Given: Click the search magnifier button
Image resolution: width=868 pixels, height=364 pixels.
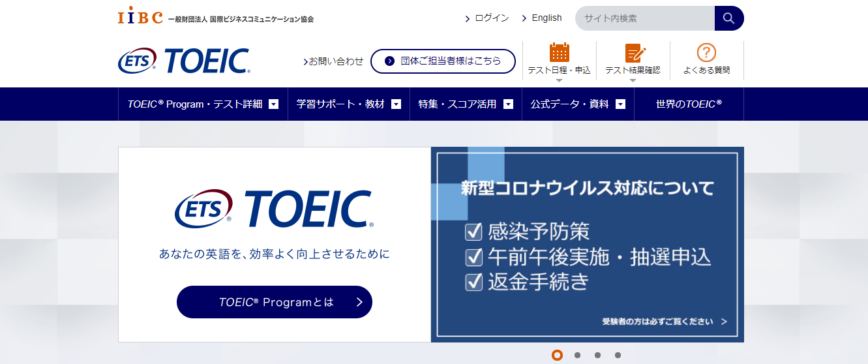Looking at the screenshot, I should [x=729, y=18].
